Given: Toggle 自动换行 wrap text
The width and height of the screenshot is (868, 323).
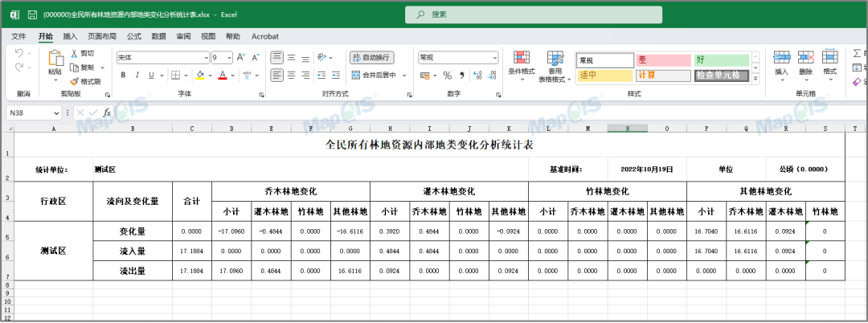Looking at the screenshot, I should tap(372, 58).
